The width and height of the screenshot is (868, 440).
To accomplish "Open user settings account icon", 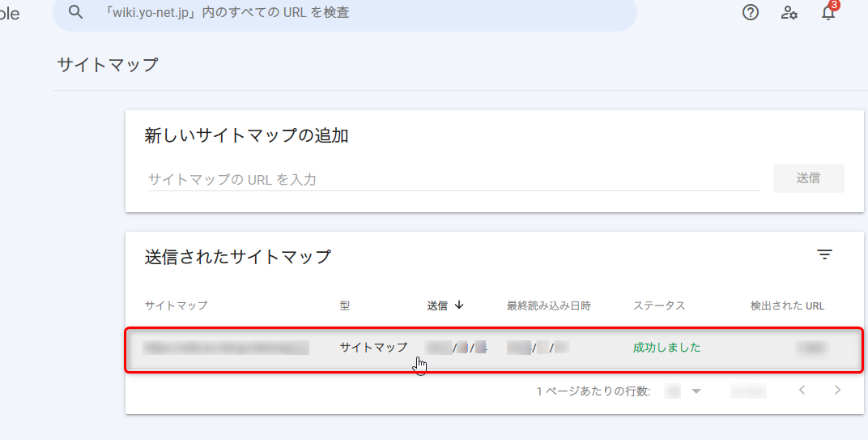I will (x=789, y=12).
